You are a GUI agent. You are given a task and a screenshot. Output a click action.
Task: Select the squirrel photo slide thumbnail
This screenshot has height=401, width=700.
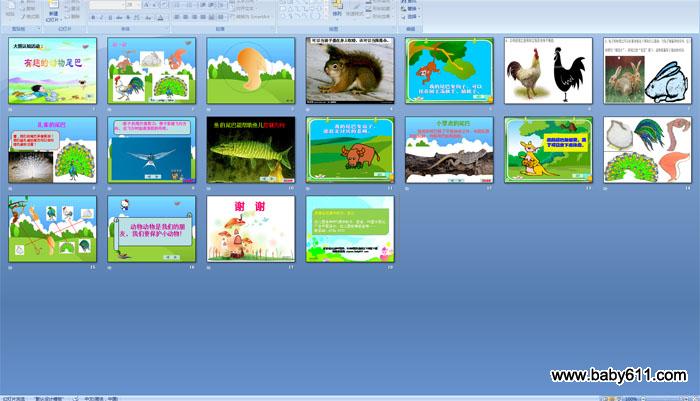pos(350,71)
